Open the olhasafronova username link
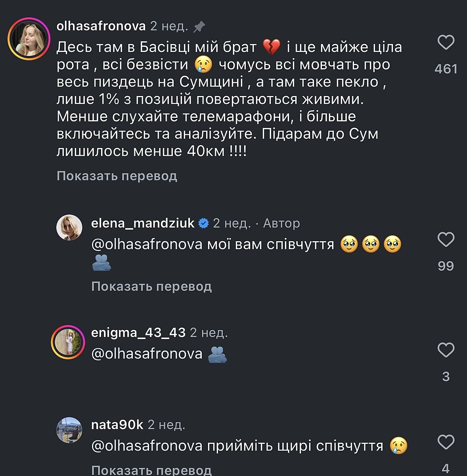This screenshot has width=467, height=476. 101,26
